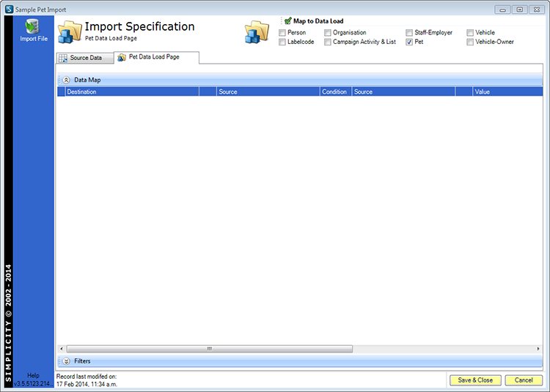Open the Help link in sidebar
550x392 pixels.
pyautogui.click(x=33, y=376)
